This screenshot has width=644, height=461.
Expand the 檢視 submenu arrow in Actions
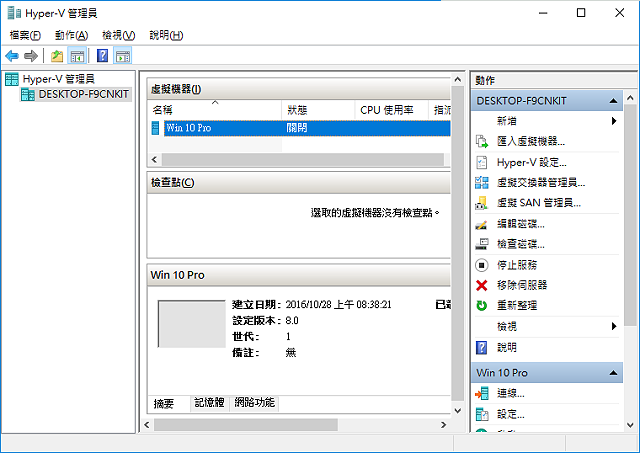pos(614,326)
